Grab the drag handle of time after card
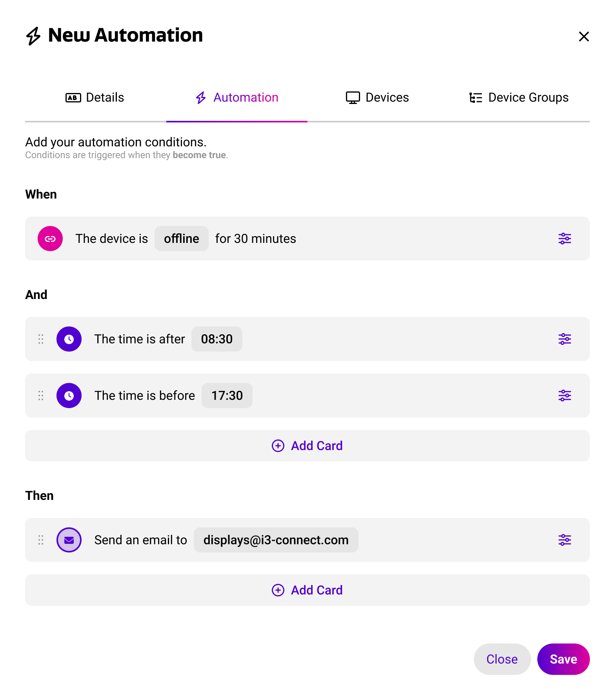 (x=41, y=339)
